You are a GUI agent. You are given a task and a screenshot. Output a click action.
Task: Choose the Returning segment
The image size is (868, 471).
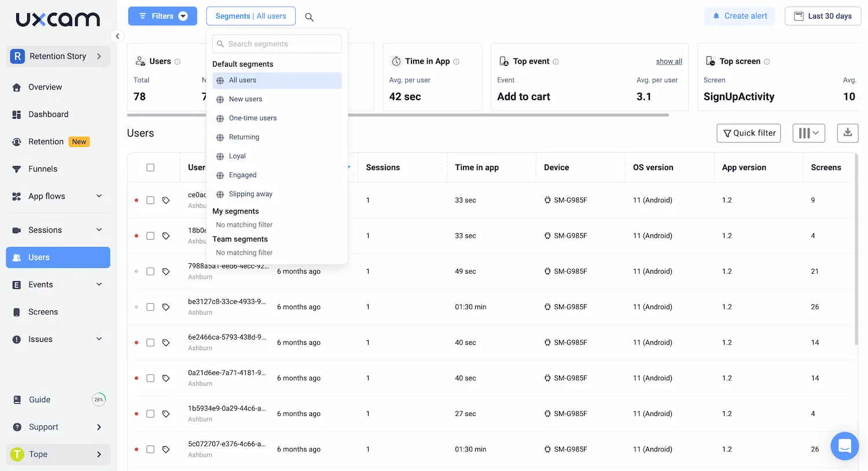point(277,137)
